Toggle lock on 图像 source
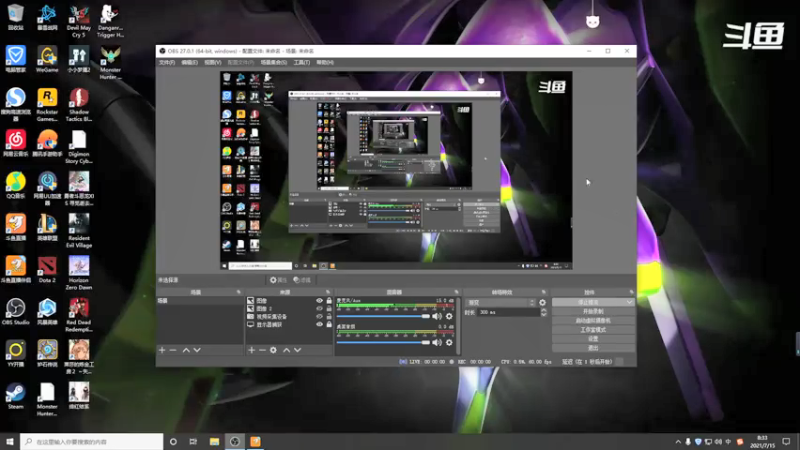Screen dimensions: 800x450 point(329,301)
